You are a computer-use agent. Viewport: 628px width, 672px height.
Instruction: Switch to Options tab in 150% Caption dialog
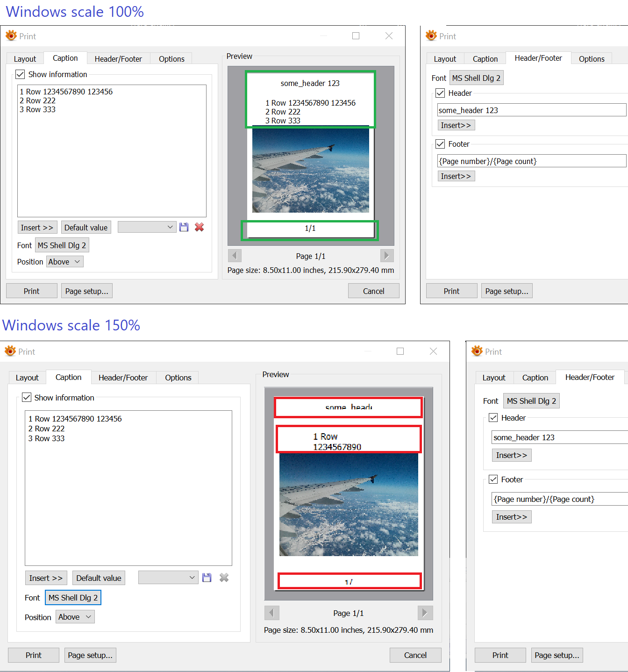click(178, 378)
